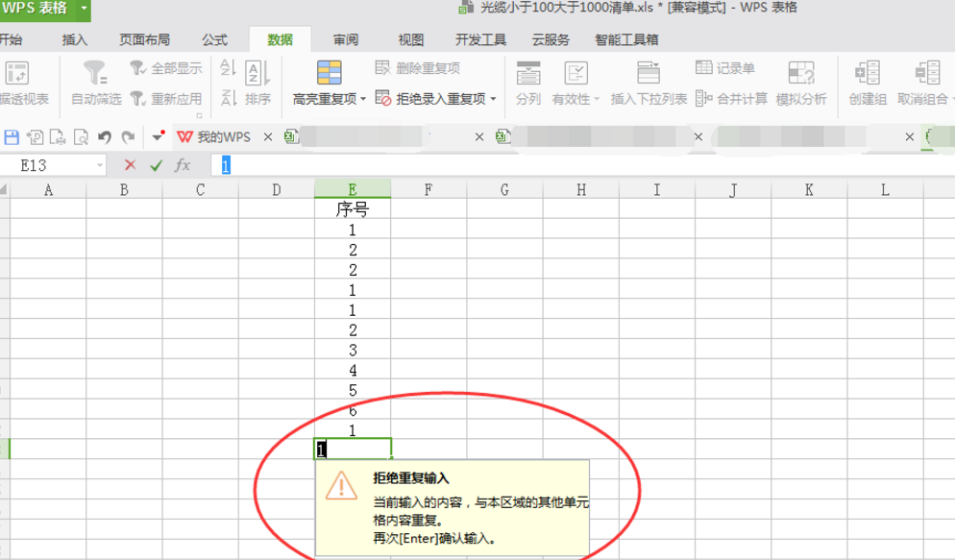Switch to the 审阅 (Review) ribbon tab
This screenshot has height=560, width=955.
click(344, 39)
